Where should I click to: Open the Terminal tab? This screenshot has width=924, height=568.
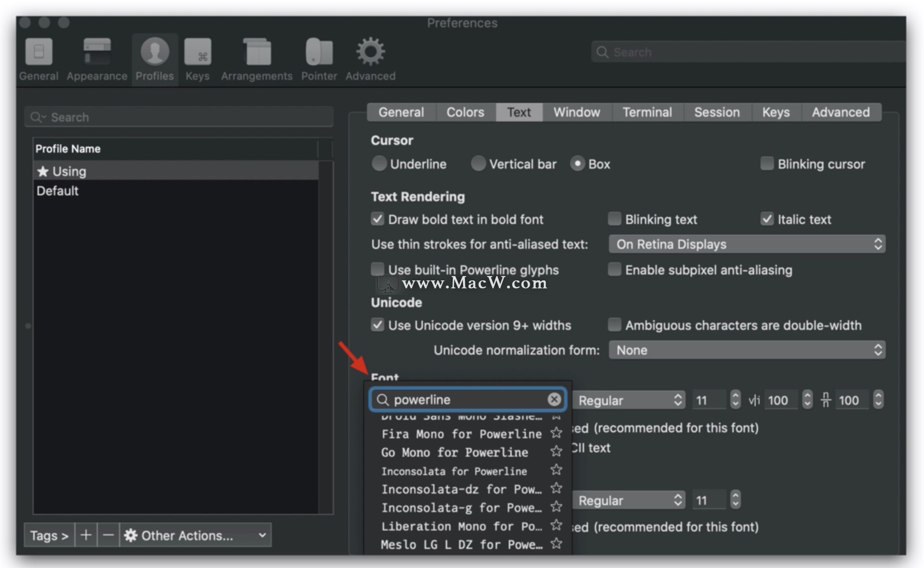647,112
